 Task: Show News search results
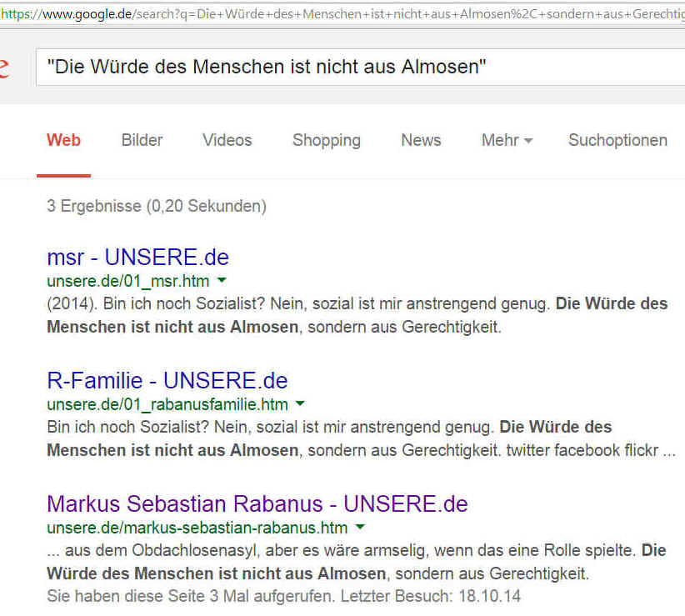pos(421,140)
